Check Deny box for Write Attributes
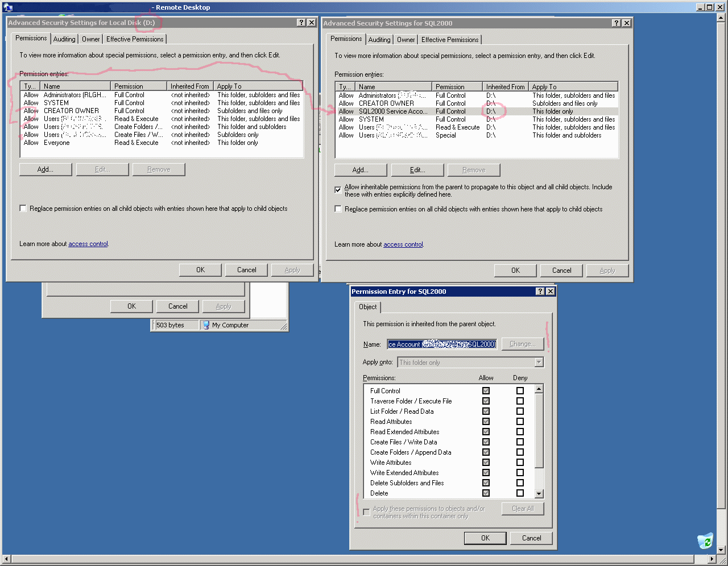The image size is (728, 566). [520, 463]
